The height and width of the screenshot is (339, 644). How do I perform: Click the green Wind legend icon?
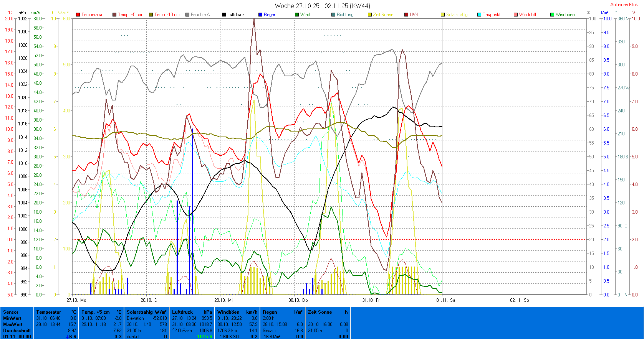297,15
